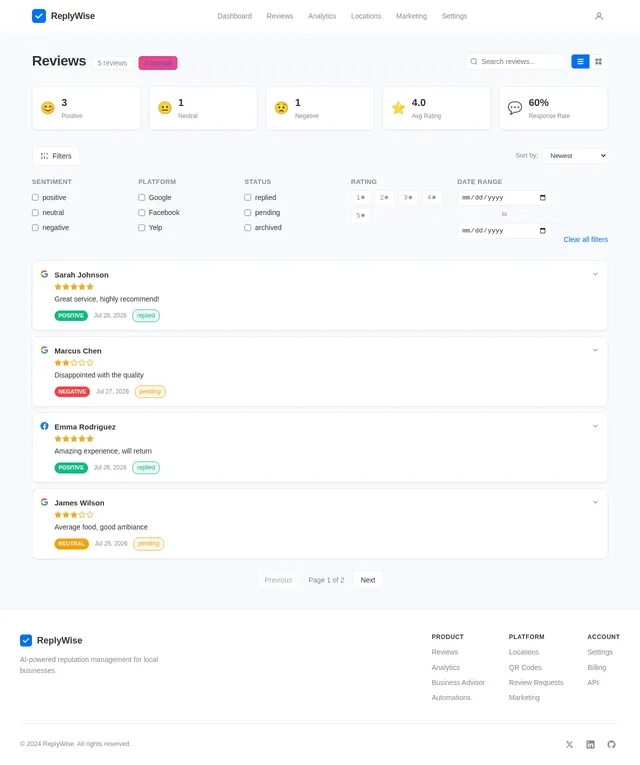The image size is (640, 765).
Task: Tick the replied status checkbox
Action: (x=248, y=198)
